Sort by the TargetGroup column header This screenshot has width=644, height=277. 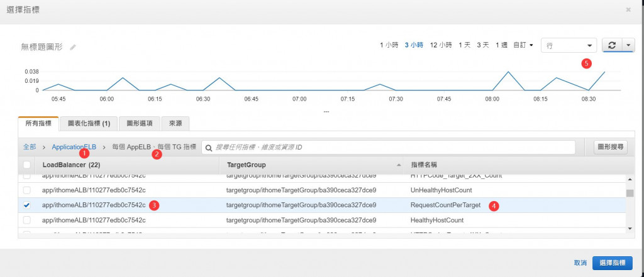tap(246, 165)
